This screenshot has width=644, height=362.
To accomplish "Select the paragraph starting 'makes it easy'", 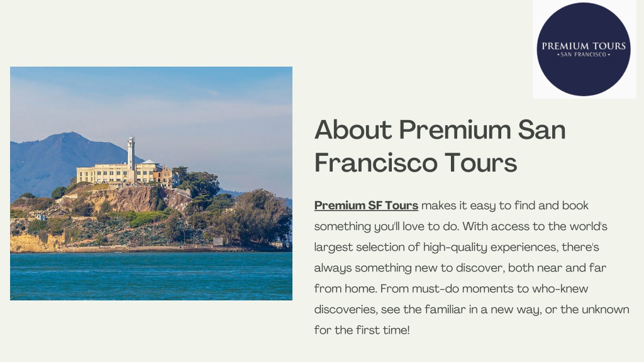I will click(x=472, y=268).
